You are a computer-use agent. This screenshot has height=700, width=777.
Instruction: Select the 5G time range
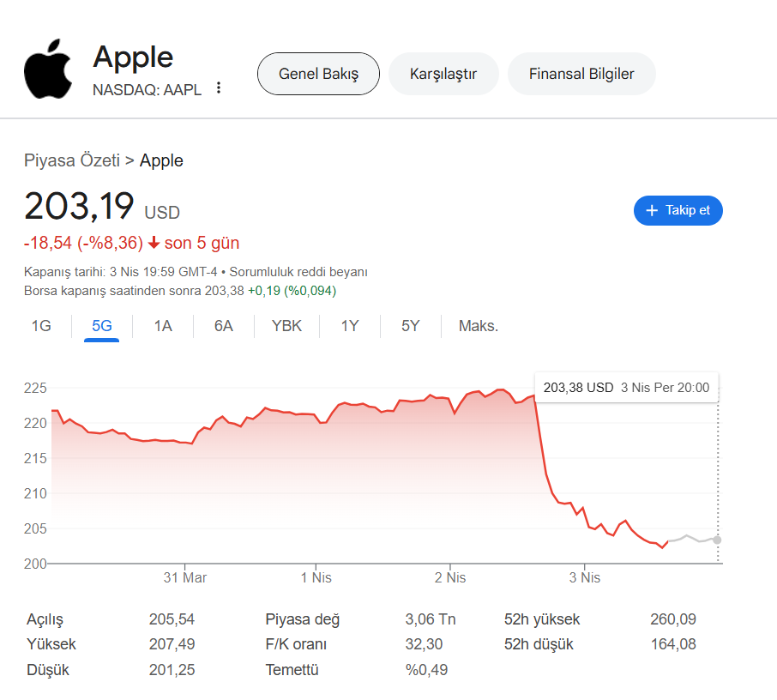pyautogui.click(x=101, y=326)
